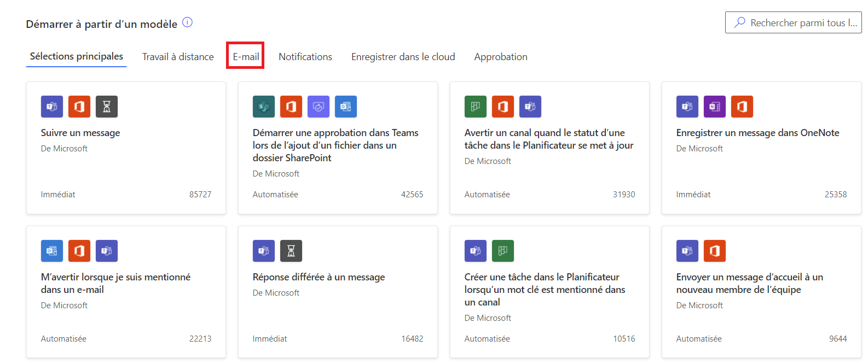Image resolution: width=868 pixels, height=364 pixels.
Task: Click the SharePoint icon on the Teams approval card
Action: tap(264, 107)
